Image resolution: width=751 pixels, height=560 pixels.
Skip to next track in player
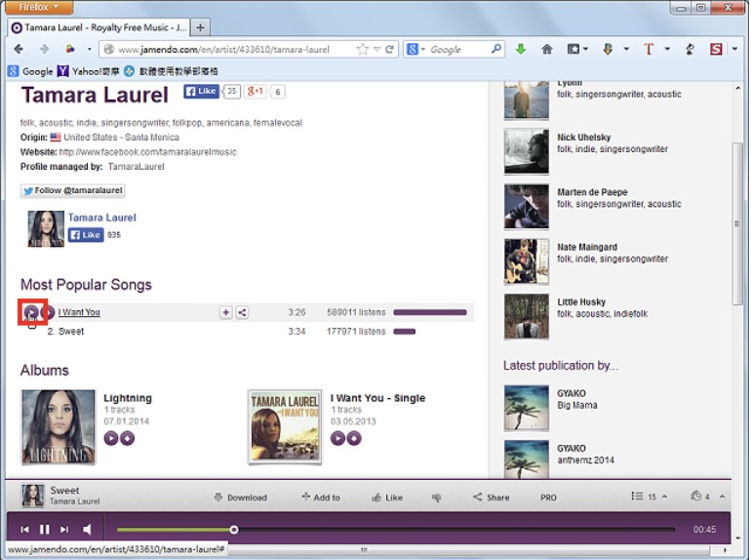pos(64,530)
